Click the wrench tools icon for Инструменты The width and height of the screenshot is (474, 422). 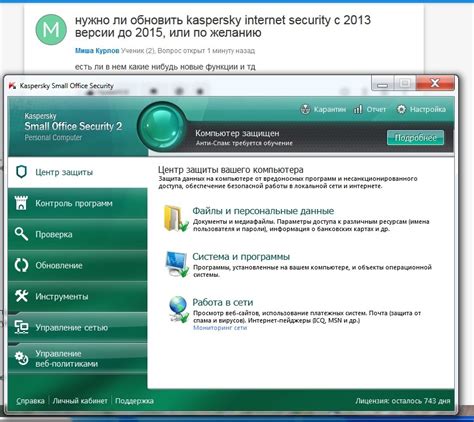point(21,296)
